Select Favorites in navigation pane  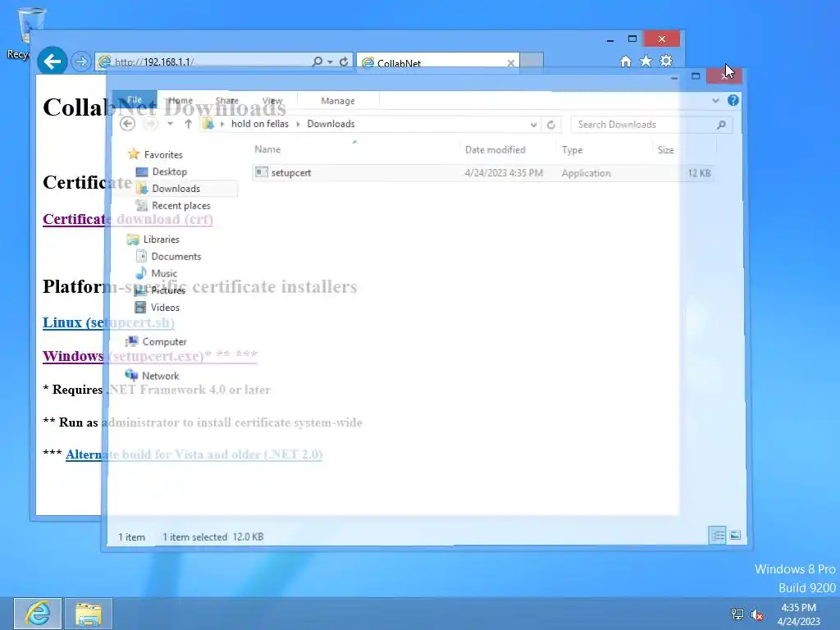155,155
